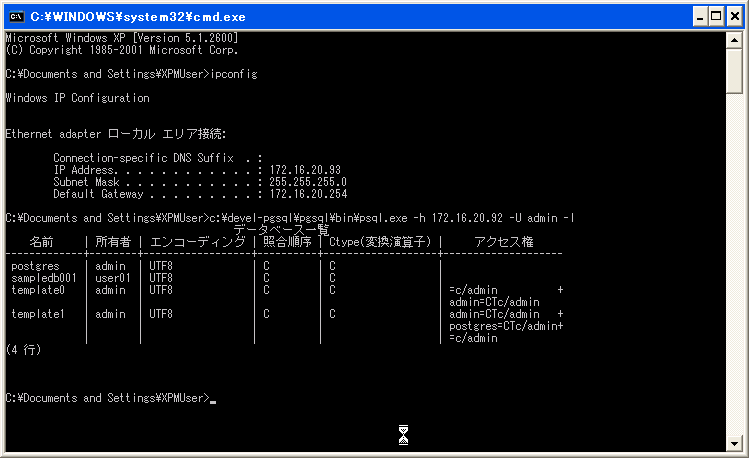Screen dimensions: 749x458
Task: Click the 'エンコーディング' column header
Action: [197, 242]
